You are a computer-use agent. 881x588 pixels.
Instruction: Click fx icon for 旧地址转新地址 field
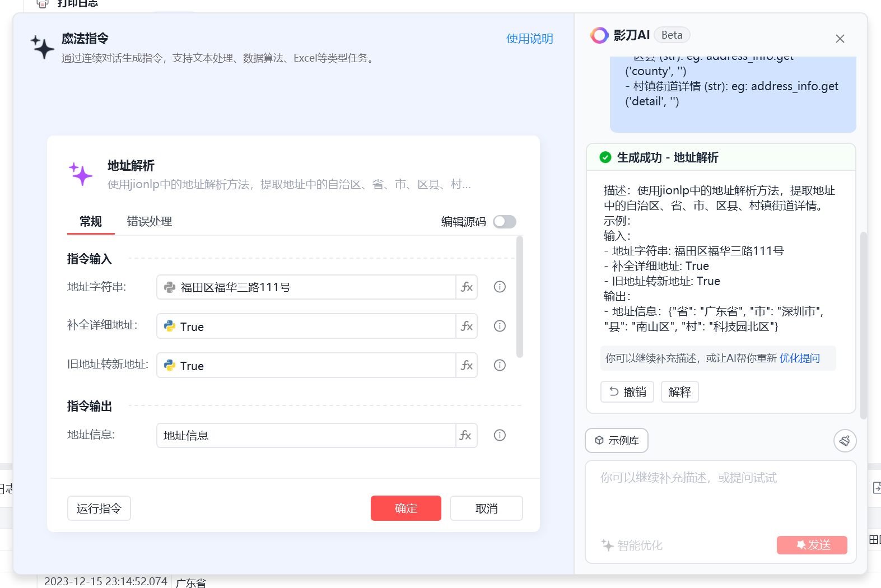(x=467, y=366)
